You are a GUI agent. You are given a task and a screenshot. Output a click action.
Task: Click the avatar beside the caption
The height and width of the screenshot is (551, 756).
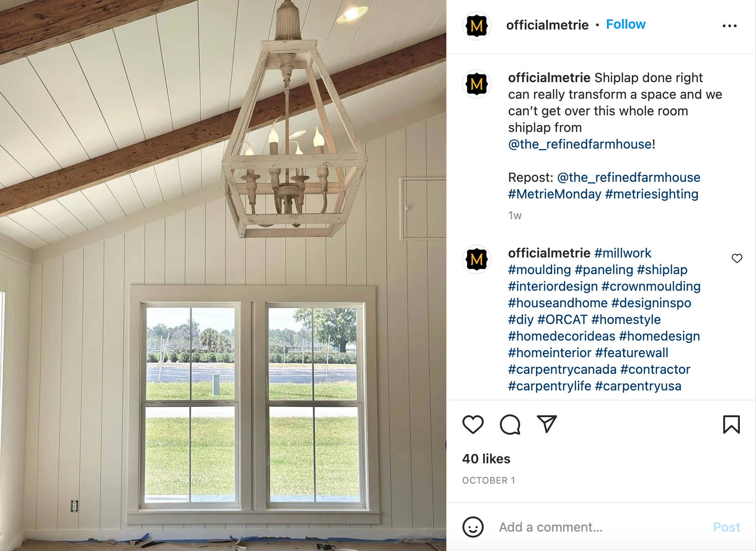click(477, 84)
